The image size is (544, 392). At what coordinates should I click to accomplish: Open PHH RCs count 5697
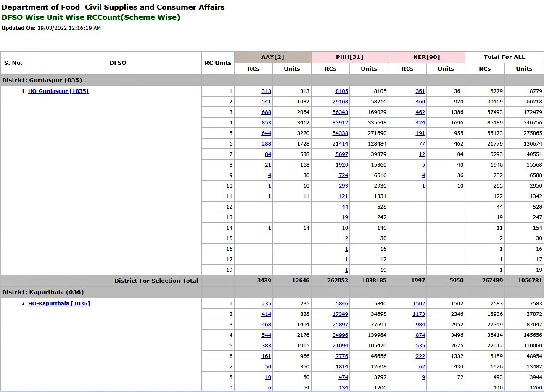(342, 154)
